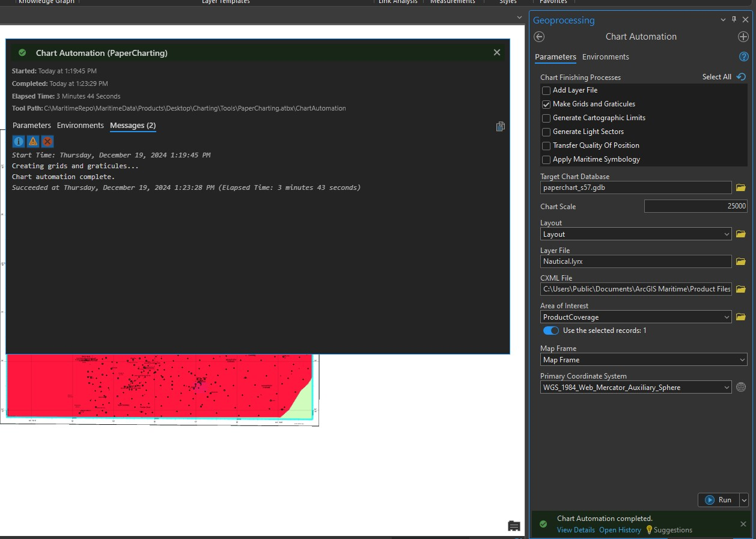The image size is (756, 539).
Task: Enable the Add Layer File process
Action: (546, 90)
